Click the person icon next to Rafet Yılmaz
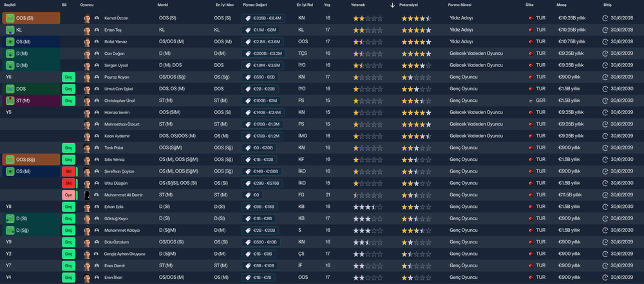 (97, 42)
